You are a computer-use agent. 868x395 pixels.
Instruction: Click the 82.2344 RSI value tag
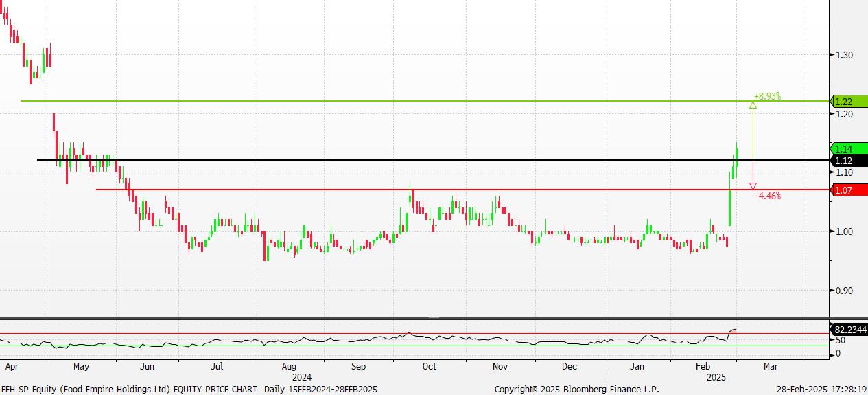(849, 330)
